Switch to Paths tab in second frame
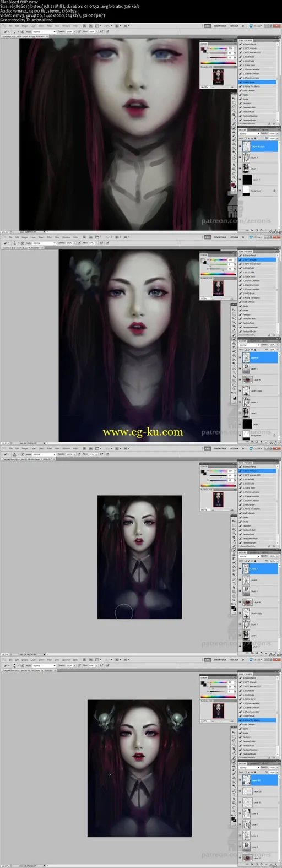This screenshot has width=282, height=868. point(264,341)
